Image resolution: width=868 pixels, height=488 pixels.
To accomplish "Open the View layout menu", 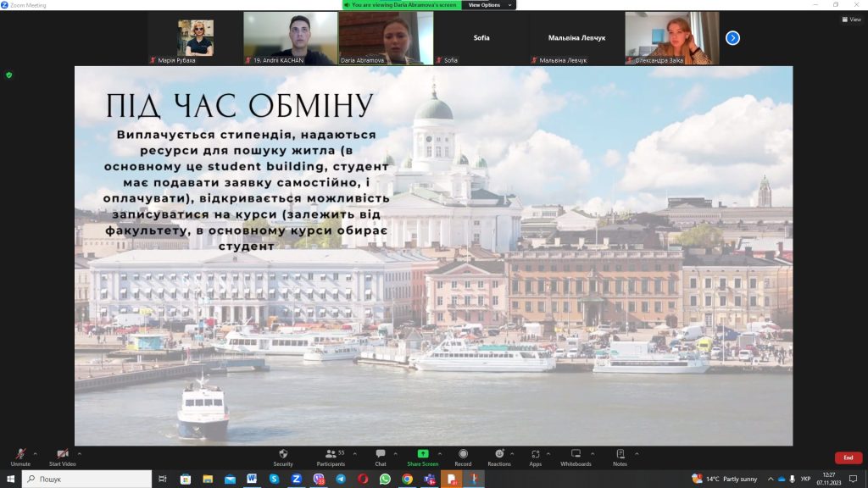I will tap(850, 19).
